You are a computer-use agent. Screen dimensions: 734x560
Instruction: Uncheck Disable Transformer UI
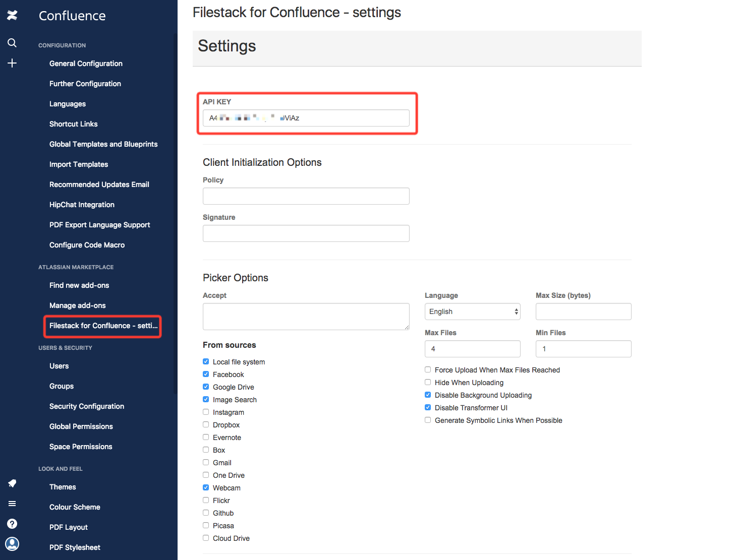[x=428, y=407]
